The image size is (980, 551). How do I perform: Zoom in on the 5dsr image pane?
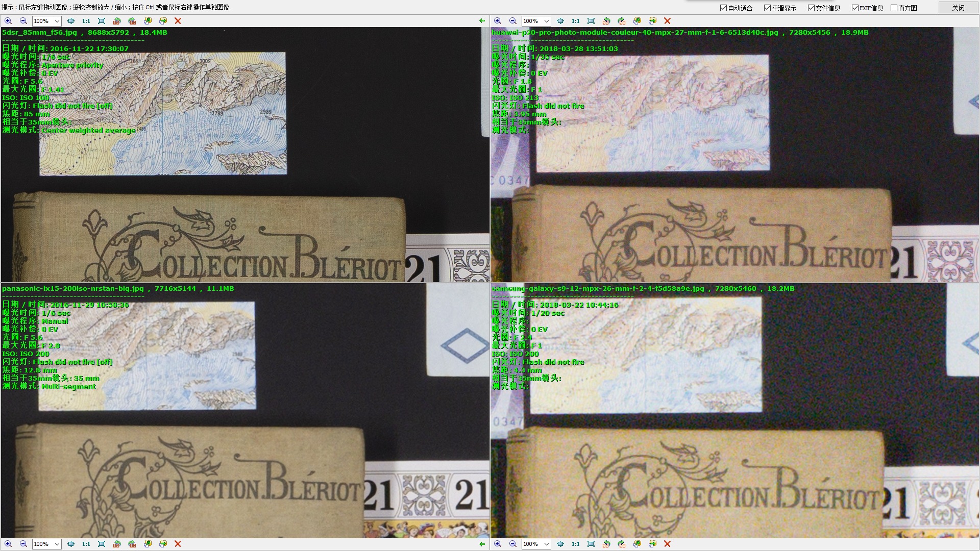[8, 21]
